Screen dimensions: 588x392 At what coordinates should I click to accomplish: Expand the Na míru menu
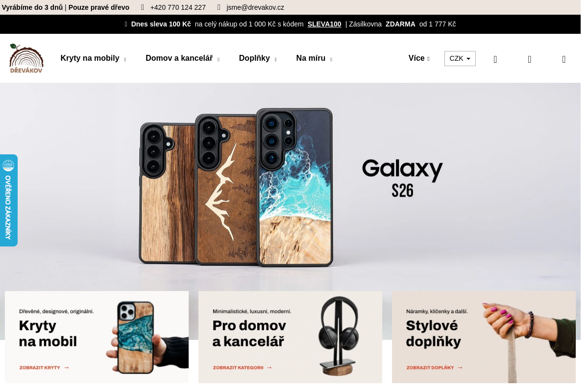tap(314, 58)
